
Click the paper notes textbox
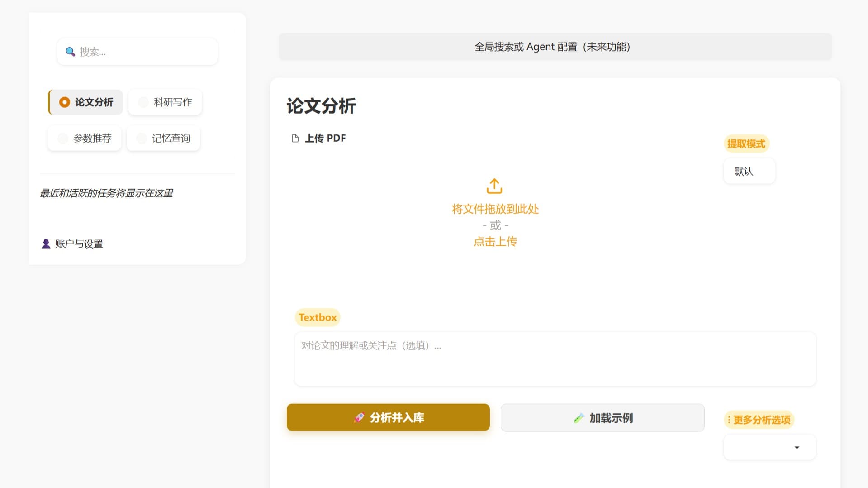pos(555,359)
